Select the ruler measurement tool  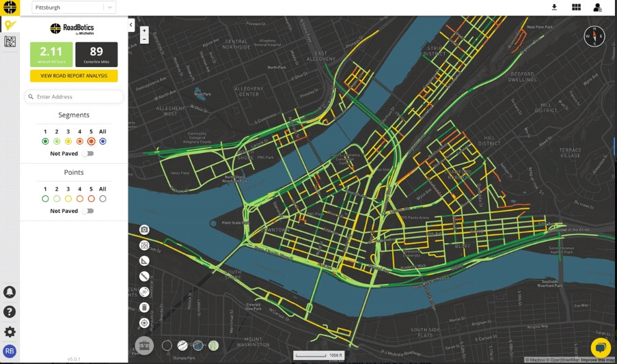144,277
